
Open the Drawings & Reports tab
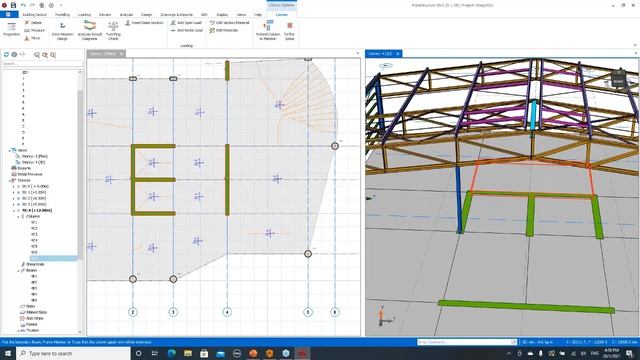pos(177,15)
